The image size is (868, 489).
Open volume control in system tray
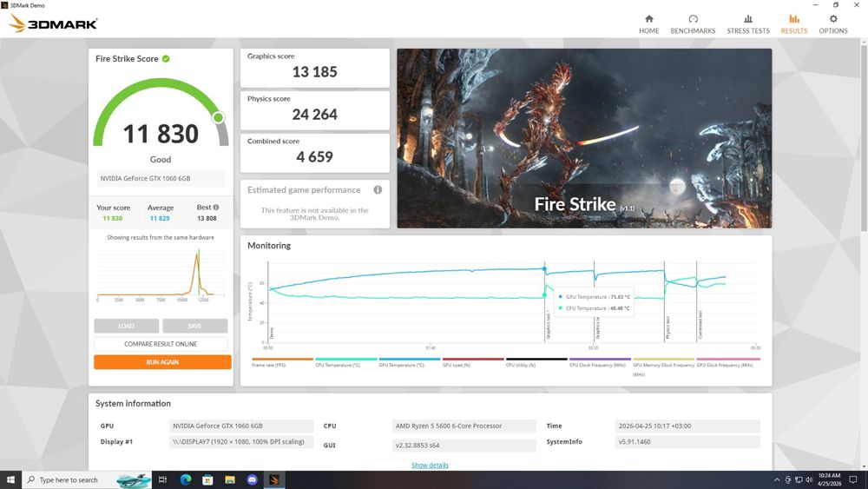tap(809, 479)
